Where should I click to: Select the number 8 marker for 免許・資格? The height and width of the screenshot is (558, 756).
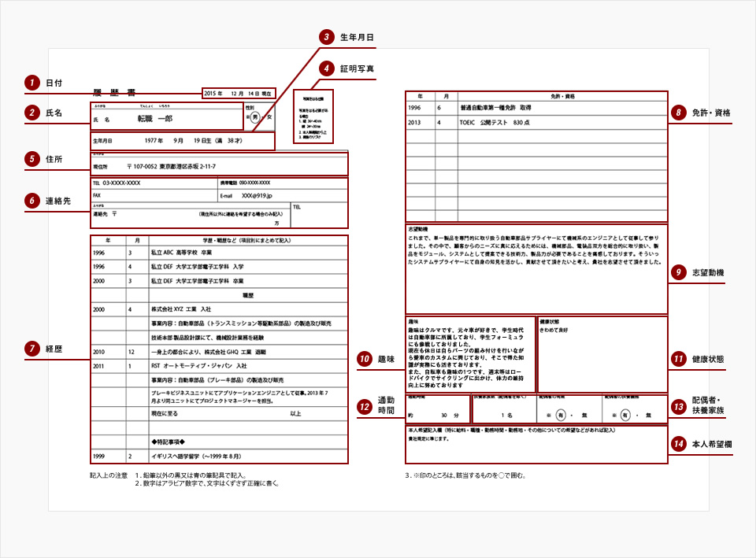678,113
